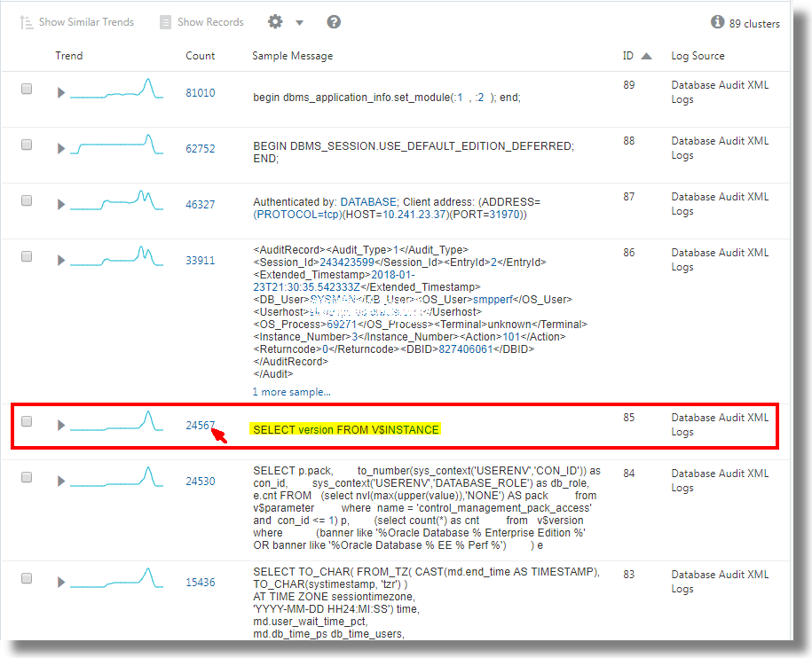Click the info icon beside 89 clusters
812x658 pixels.
tap(718, 22)
